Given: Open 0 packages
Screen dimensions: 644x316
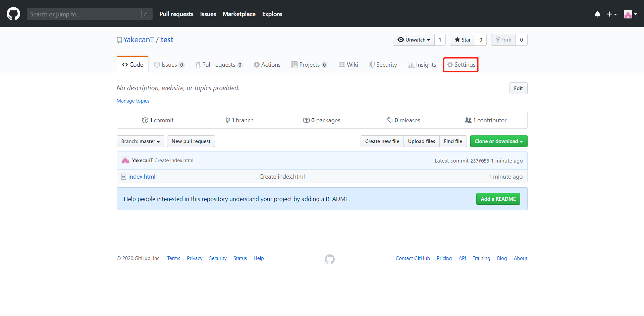Looking at the screenshot, I should 322,120.
